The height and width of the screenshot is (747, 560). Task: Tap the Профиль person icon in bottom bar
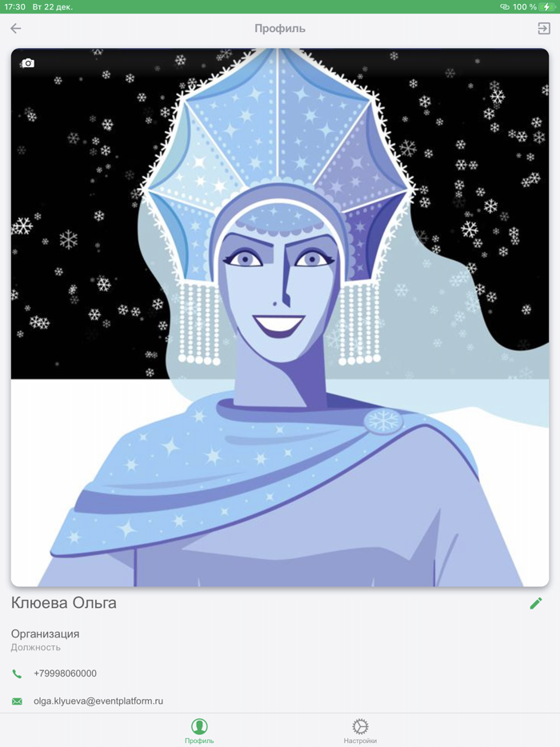pyautogui.click(x=199, y=726)
